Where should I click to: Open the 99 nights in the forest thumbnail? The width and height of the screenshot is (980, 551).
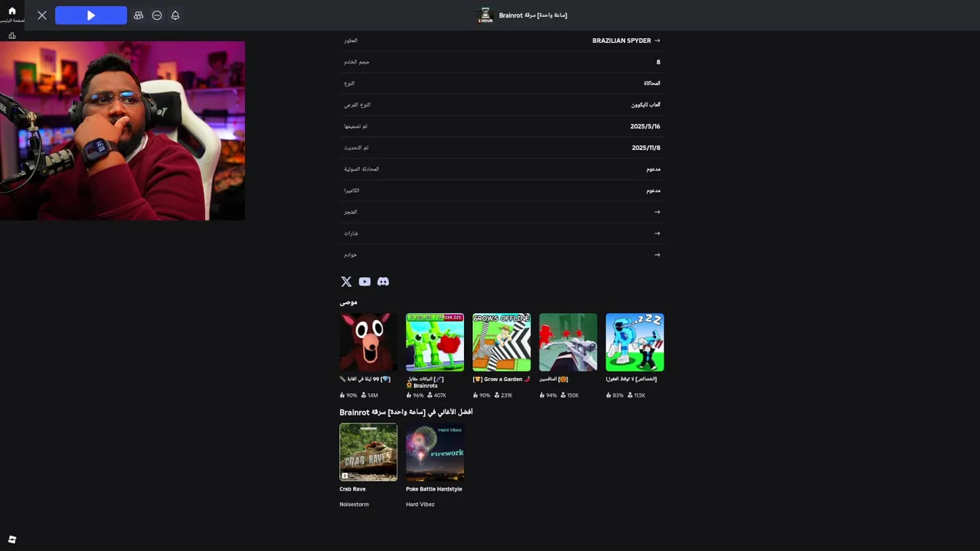point(368,342)
